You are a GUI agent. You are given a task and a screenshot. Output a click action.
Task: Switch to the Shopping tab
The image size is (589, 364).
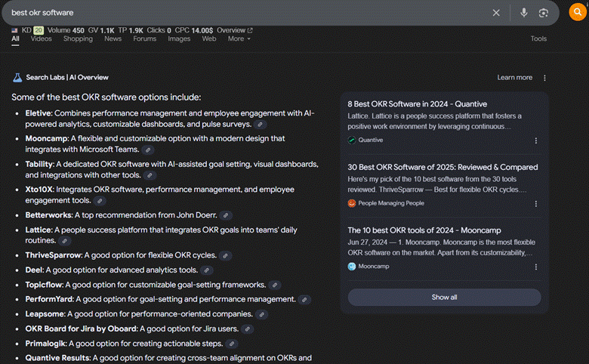click(x=78, y=39)
